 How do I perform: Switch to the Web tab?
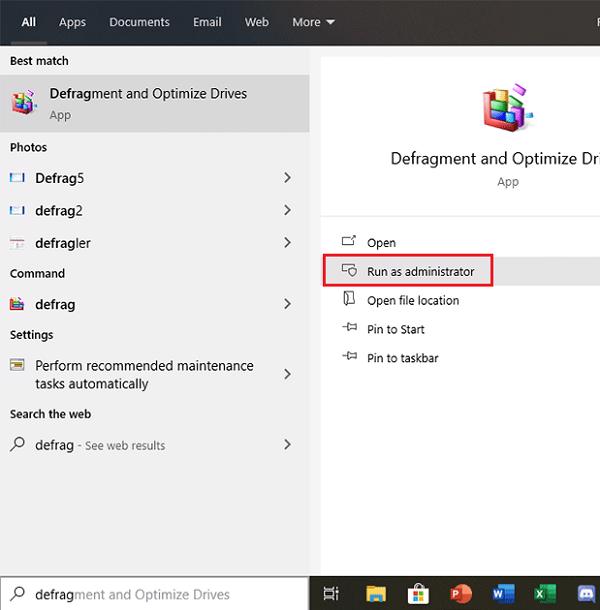[x=256, y=22]
